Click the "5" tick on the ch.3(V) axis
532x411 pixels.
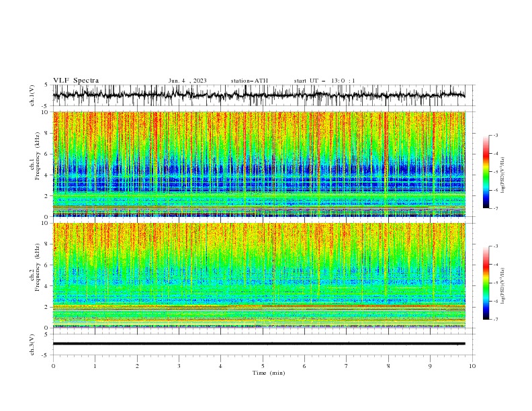(46, 334)
